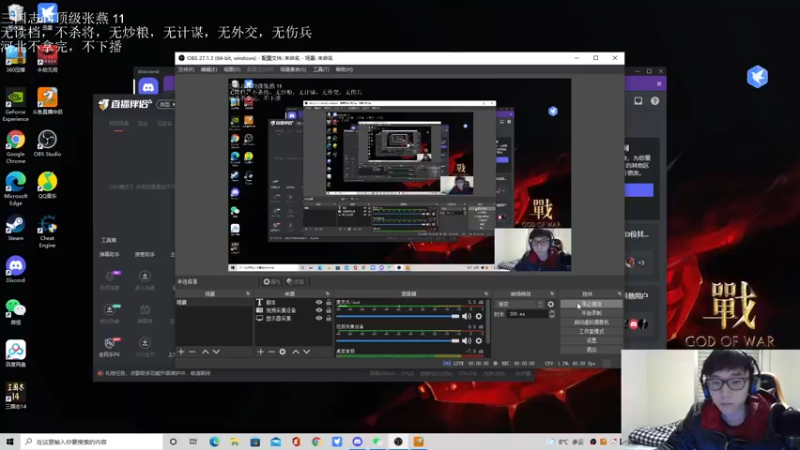The width and height of the screenshot is (800, 450).
Task: Open source 属性 with the gear button
Action: (271, 282)
